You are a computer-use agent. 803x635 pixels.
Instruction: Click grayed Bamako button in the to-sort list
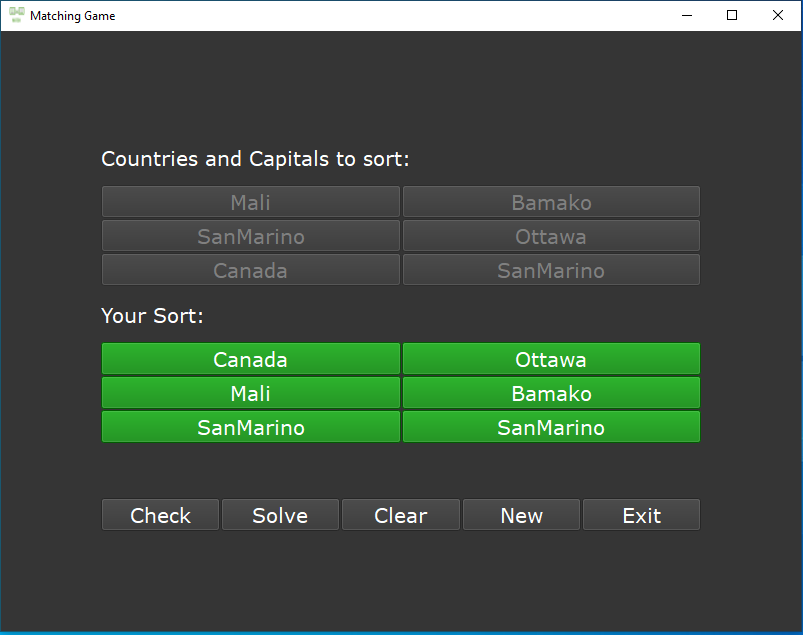click(551, 202)
